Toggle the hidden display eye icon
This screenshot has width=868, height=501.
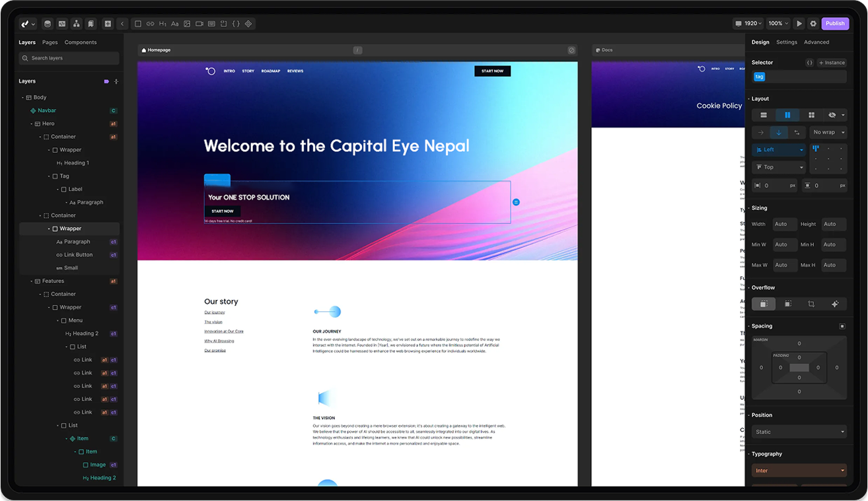tap(832, 115)
